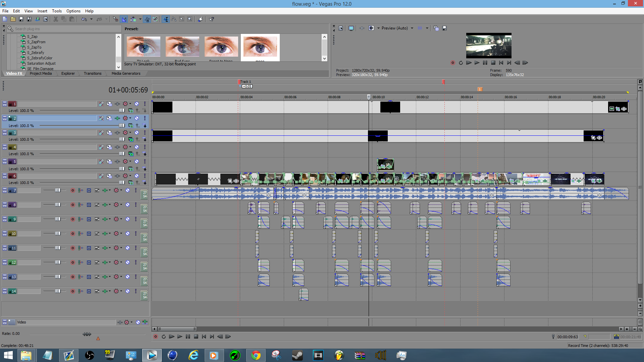Click track 4 Level slider handle
This screenshot has height=362, width=644.
(122, 154)
